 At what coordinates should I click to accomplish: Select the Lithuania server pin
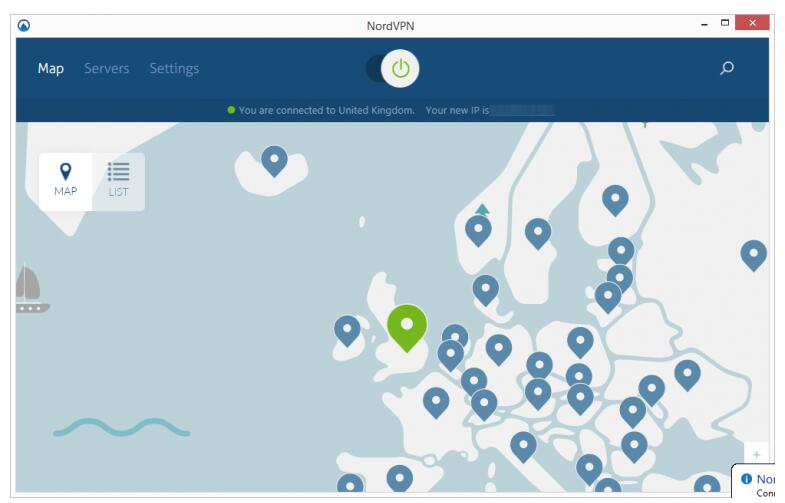tap(608, 297)
